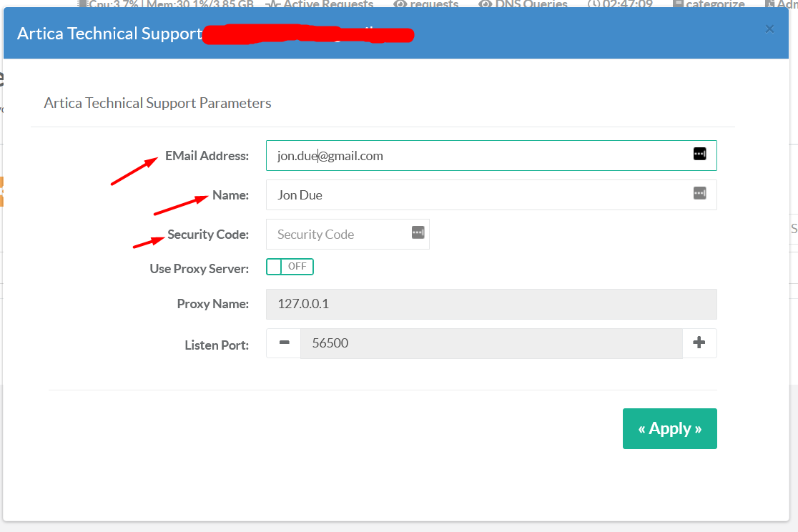Click the Listen Port value 56500
798x532 pixels.
tap(491, 343)
